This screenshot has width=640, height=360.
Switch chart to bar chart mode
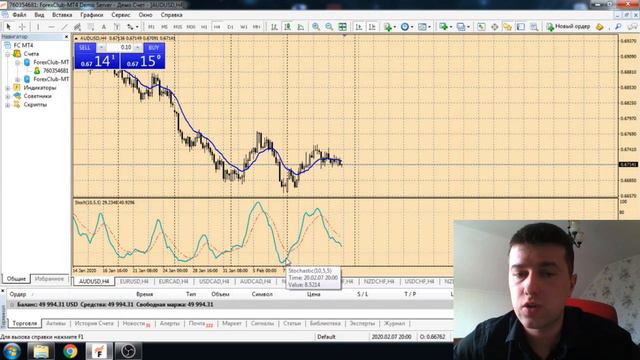tap(274, 27)
